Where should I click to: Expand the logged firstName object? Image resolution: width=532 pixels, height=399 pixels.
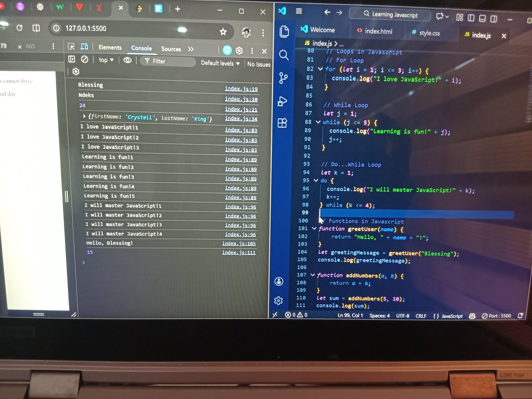(84, 117)
